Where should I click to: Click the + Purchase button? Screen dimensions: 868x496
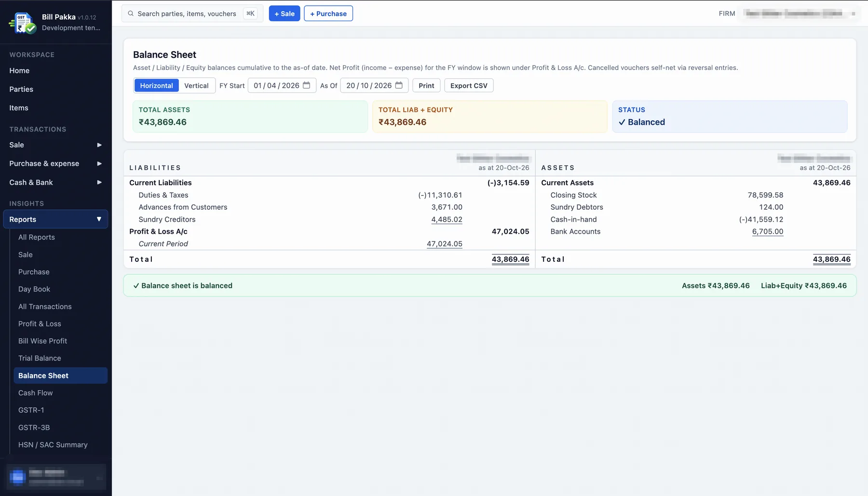click(x=328, y=13)
